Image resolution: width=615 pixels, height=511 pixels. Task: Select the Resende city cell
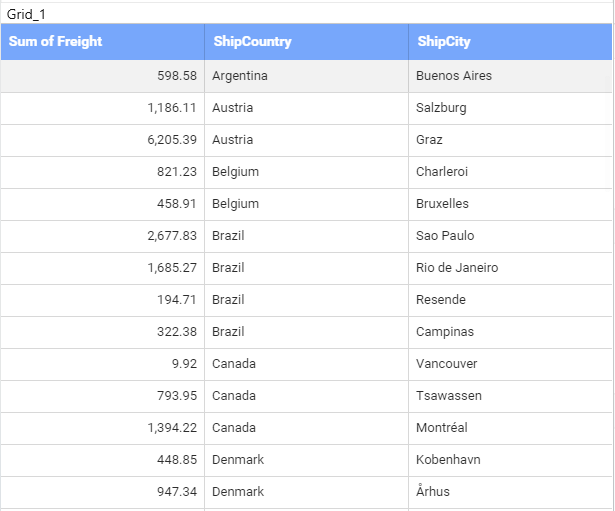(441, 300)
